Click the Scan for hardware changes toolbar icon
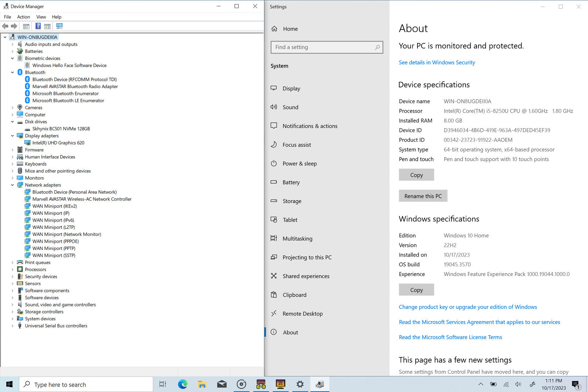The width and height of the screenshot is (588, 392). [60, 26]
